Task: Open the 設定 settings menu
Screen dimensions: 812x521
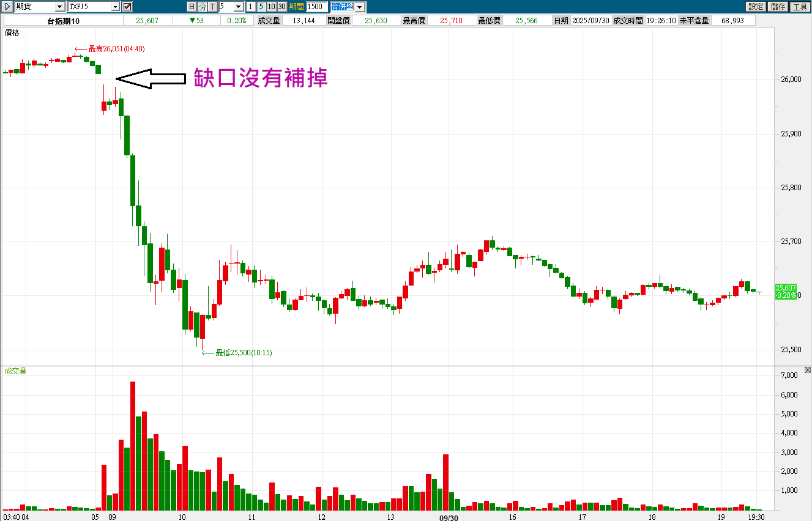Action: [756, 7]
